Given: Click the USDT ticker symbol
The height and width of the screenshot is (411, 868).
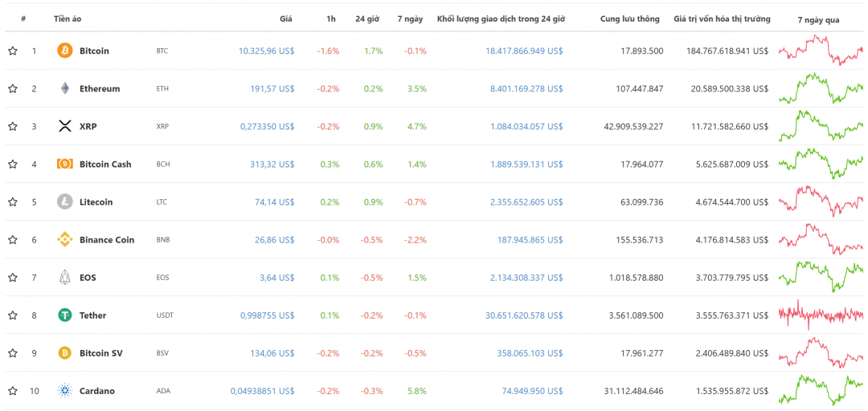Looking at the screenshot, I should 165,315.
